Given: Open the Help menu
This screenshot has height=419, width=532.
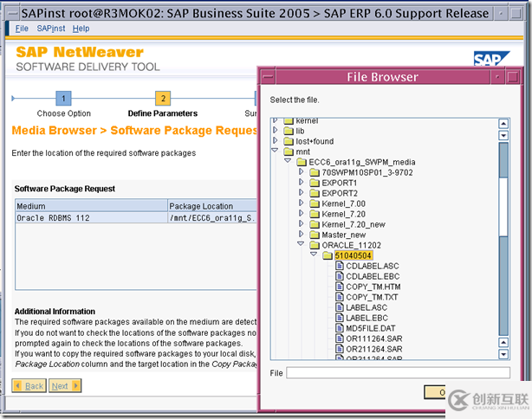Looking at the screenshot, I should [x=81, y=29].
